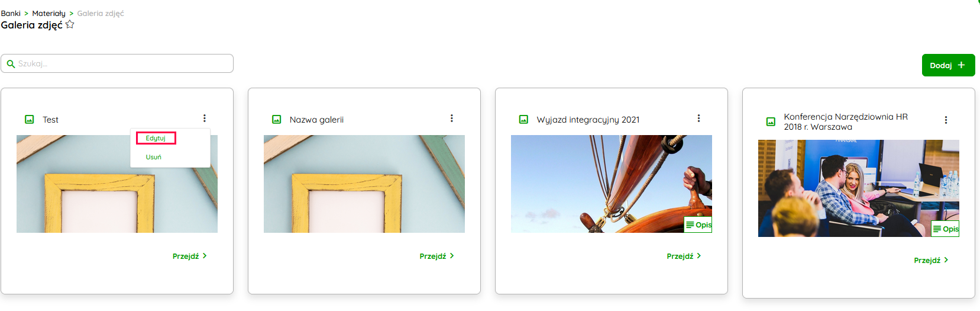
Task: Open the three-dot menu on Konferencja Narzędziownia HR
Action: (946, 120)
